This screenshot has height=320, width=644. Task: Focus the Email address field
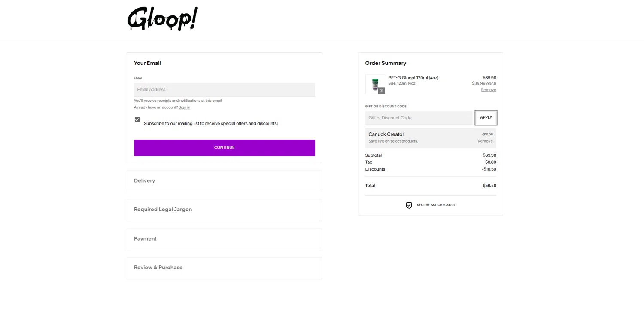[x=224, y=90]
